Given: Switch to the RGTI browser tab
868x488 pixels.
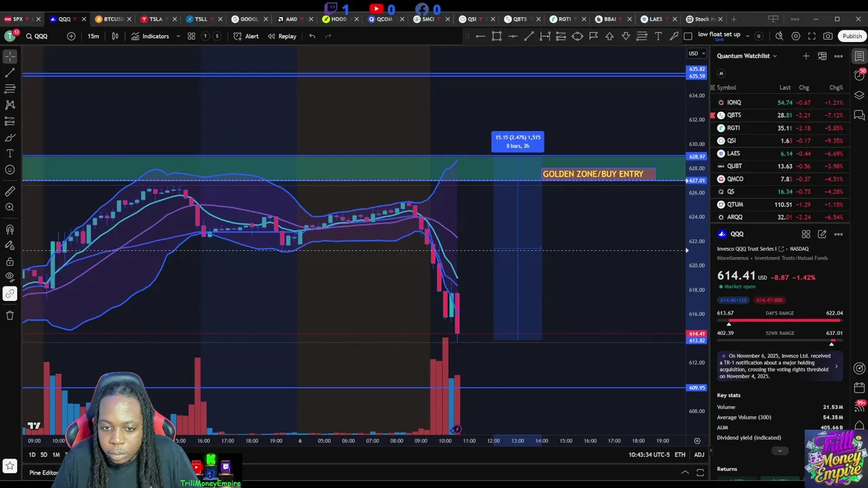Looking at the screenshot, I should (x=564, y=19).
